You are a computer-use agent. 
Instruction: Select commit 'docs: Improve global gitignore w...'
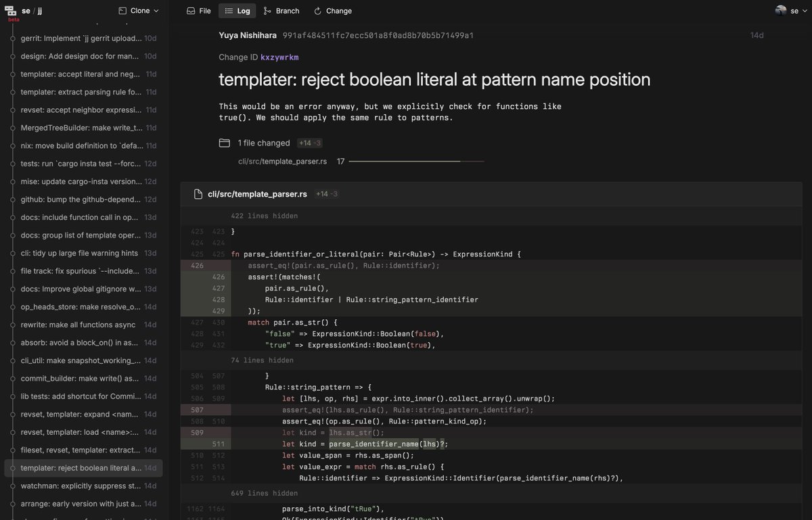click(x=84, y=289)
